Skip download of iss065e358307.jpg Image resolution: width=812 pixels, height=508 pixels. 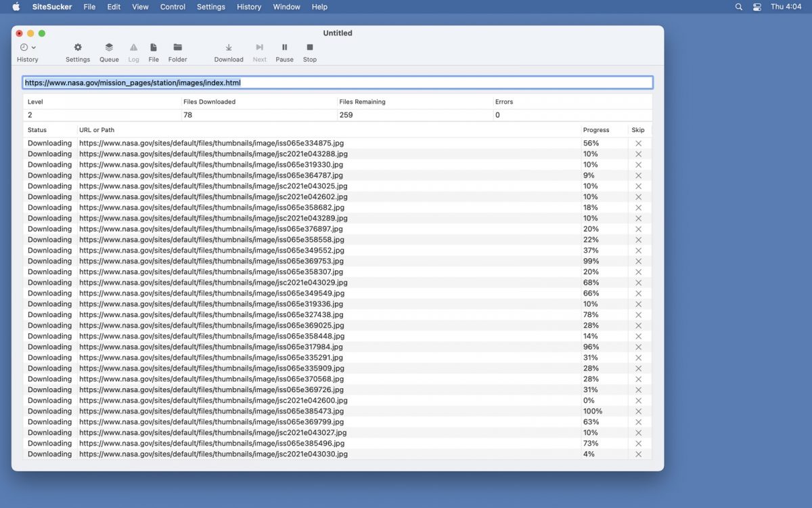coord(638,272)
